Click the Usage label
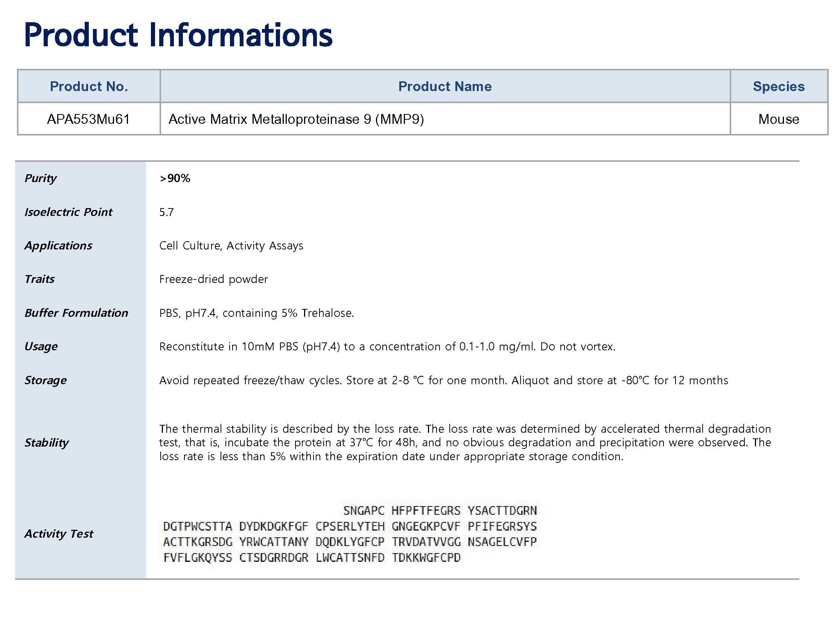The width and height of the screenshot is (840, 622). 41,347
